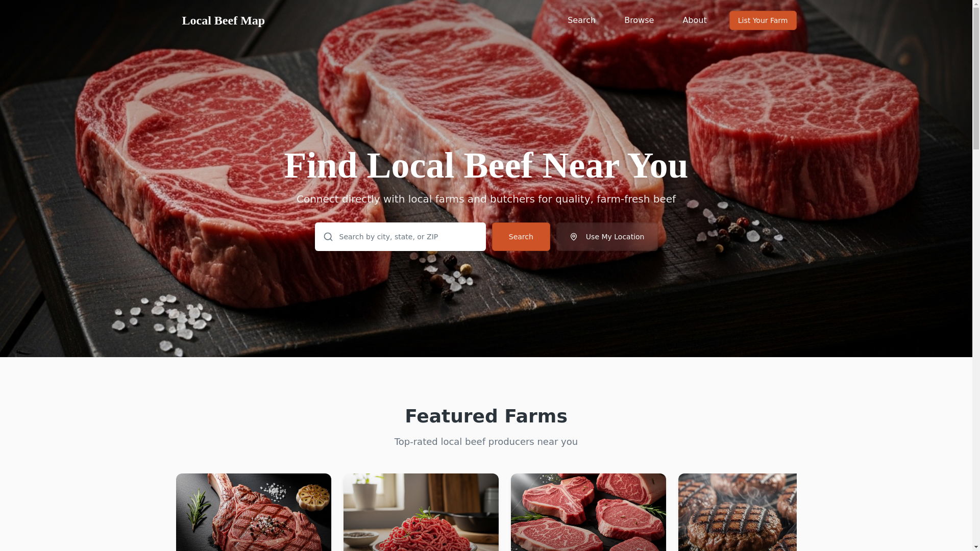Click the Top-rated local beef producers subtitle

click(x=486, y=442)
